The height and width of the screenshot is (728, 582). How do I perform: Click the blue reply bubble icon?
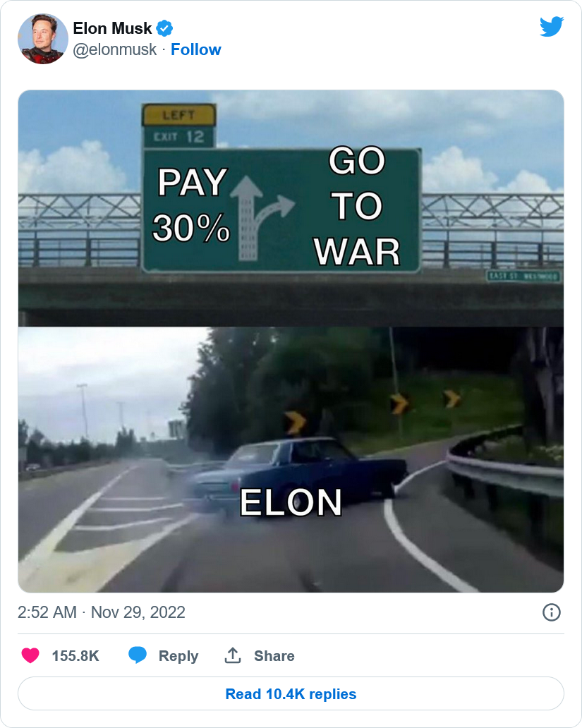coord(138,655)
